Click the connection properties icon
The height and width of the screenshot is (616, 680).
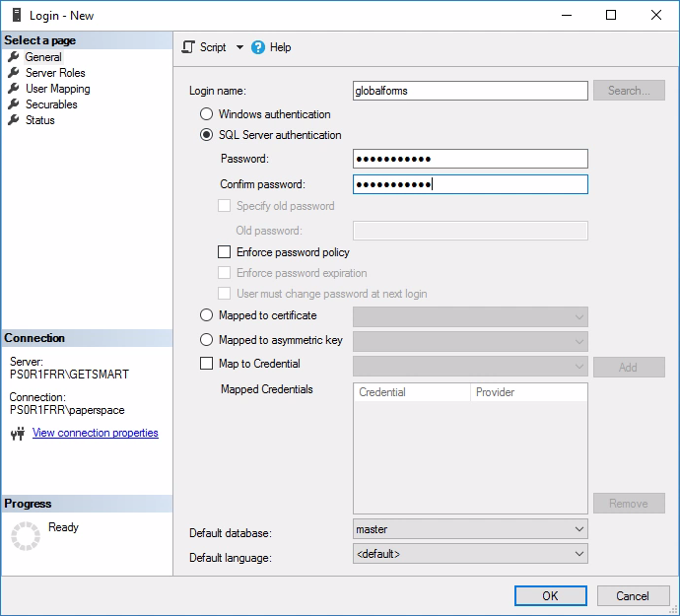[x=18, y=434]
